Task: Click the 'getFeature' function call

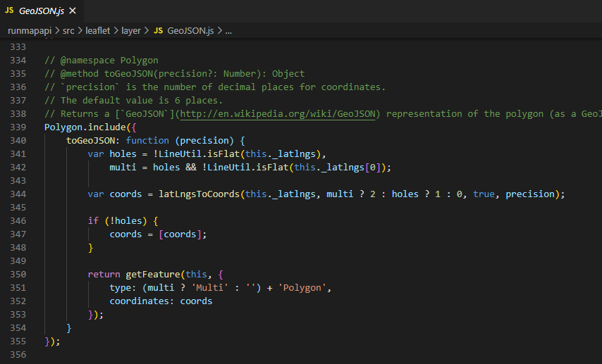Action: 153,275
